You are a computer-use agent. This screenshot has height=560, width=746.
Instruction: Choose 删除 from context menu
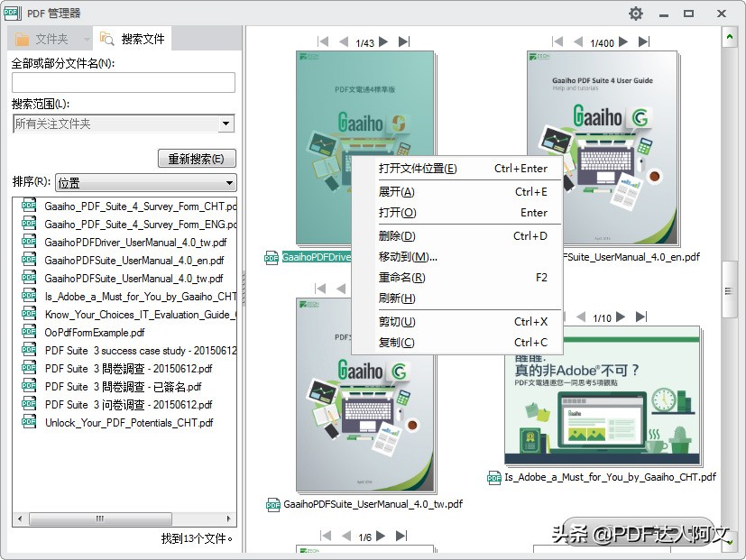click(457, 236)
